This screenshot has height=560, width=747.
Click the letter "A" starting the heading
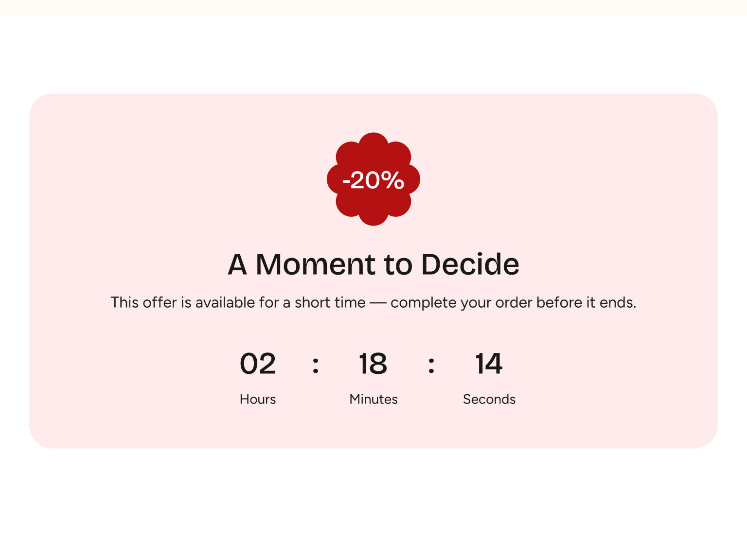pos(237,265)
